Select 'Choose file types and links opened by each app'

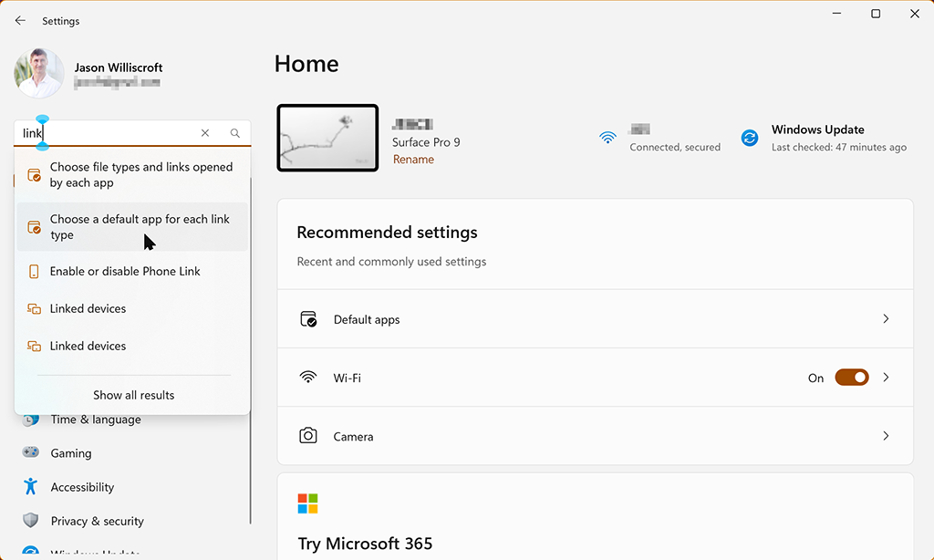pyautogui.click(x=132, y=175)
